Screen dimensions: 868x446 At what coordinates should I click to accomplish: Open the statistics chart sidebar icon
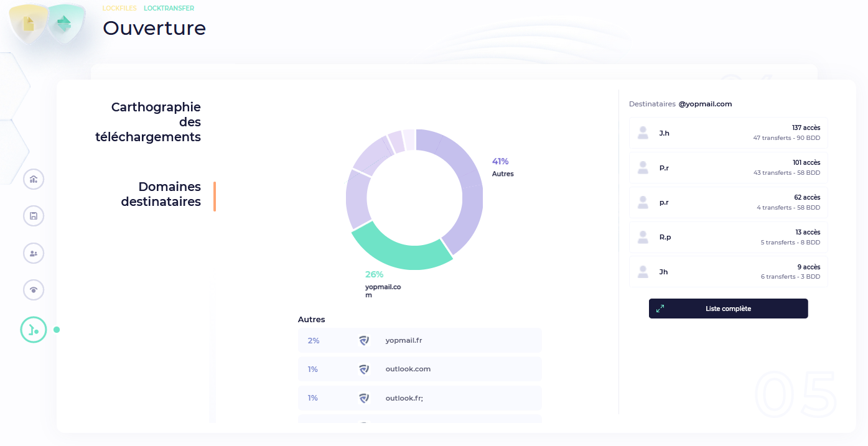tap(34, 179)
